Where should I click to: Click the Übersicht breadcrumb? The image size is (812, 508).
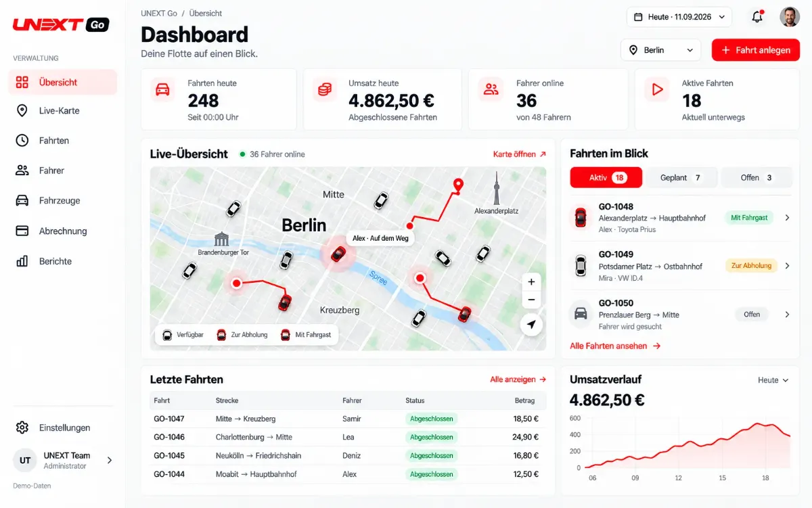coord(206,14)
